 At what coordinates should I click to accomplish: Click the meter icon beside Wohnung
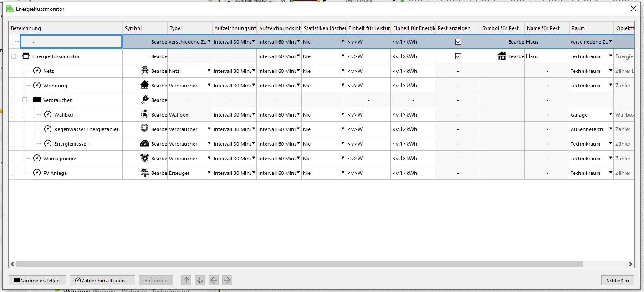click(x=37, y=85)
